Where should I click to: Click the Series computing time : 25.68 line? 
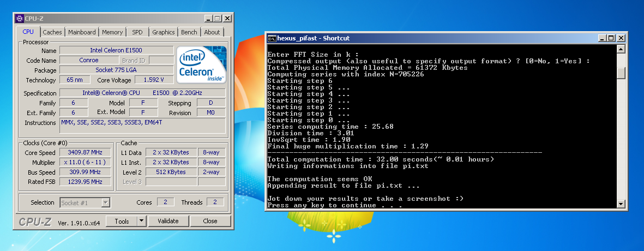[x=330, y=127]
